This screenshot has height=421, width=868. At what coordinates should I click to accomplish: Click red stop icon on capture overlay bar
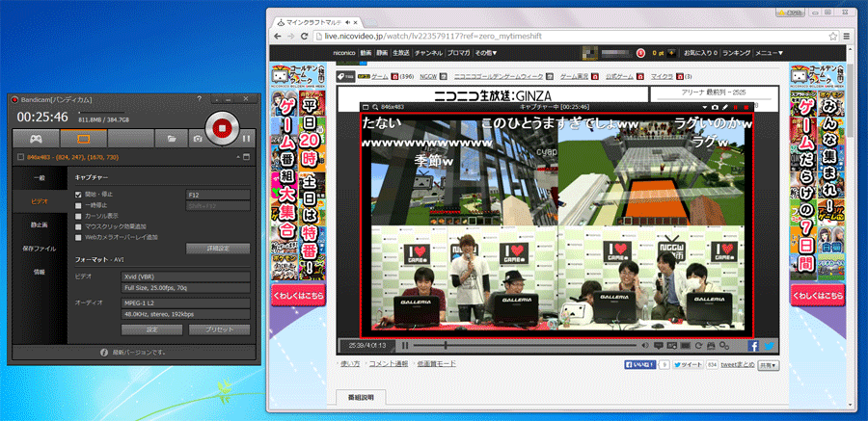pyautogui.click(x=746, y=107)
